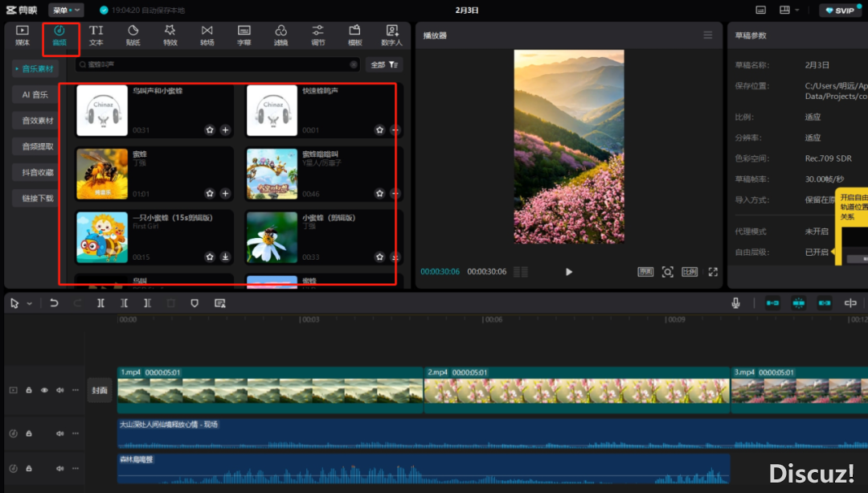This screenshot has height=493, width=868.
Task: Enter fullscreen preview mode
Action: click(x=713, y=272)
